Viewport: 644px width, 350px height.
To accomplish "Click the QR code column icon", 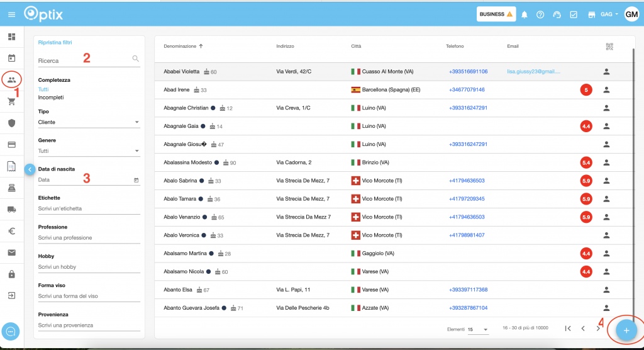I will [609, 46].
